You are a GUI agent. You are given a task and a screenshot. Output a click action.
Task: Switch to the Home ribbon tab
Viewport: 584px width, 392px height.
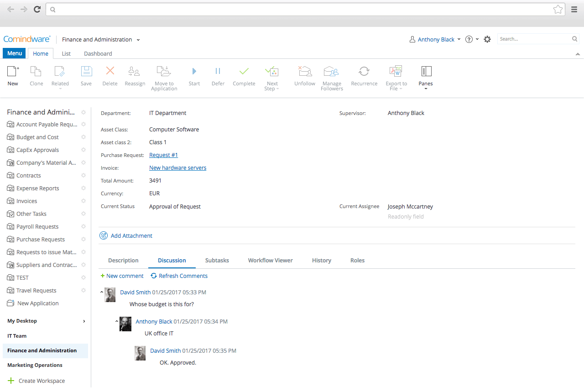click(41, 53)
